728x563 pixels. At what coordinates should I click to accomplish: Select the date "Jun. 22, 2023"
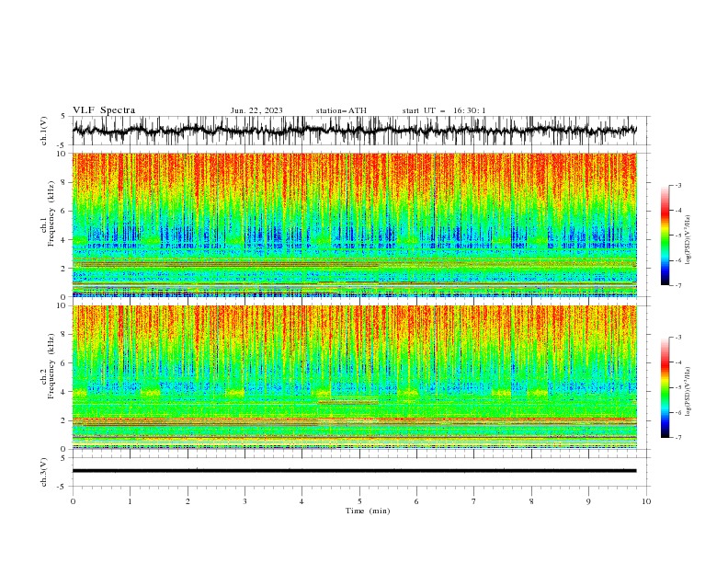point(256,110)
